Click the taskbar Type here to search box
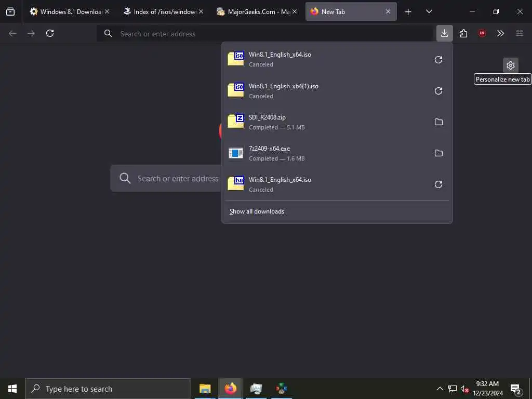This screenshot has width=532, height=399. click(x=108, y=389)
